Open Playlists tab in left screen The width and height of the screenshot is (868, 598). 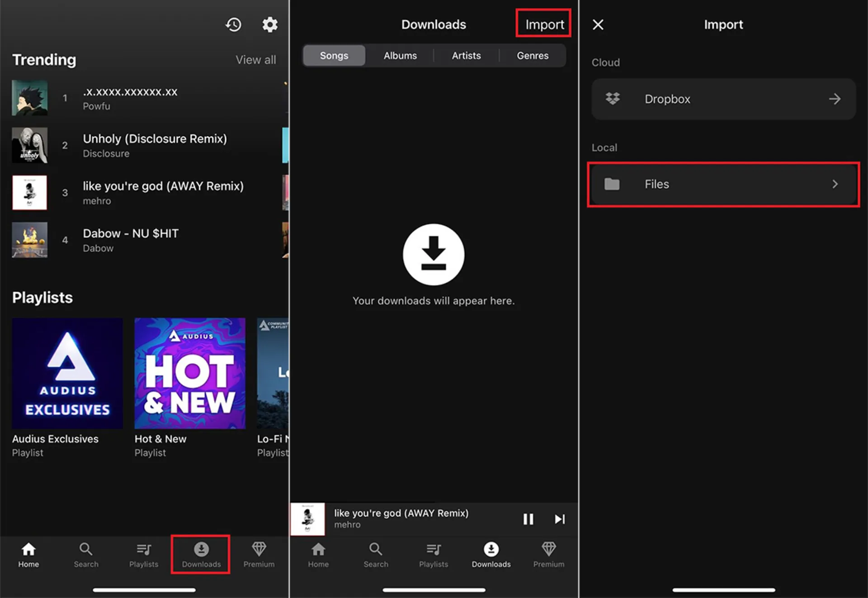[x=144, y=555]
